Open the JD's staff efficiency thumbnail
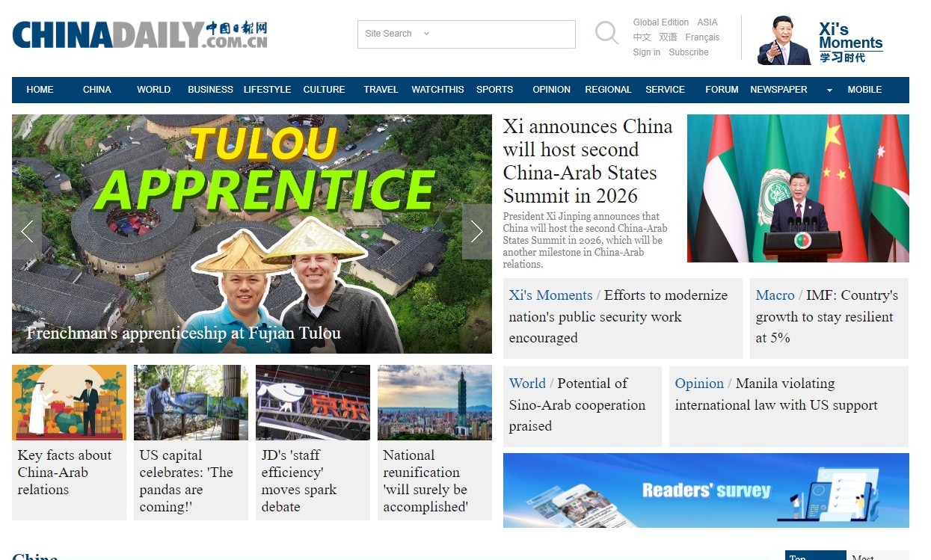Viewport: 931px width, 560px height. click(x=313, y=402)
